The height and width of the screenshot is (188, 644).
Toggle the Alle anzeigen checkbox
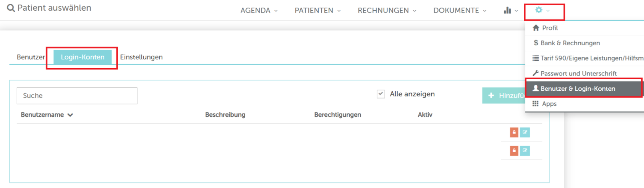pos(381,94)
